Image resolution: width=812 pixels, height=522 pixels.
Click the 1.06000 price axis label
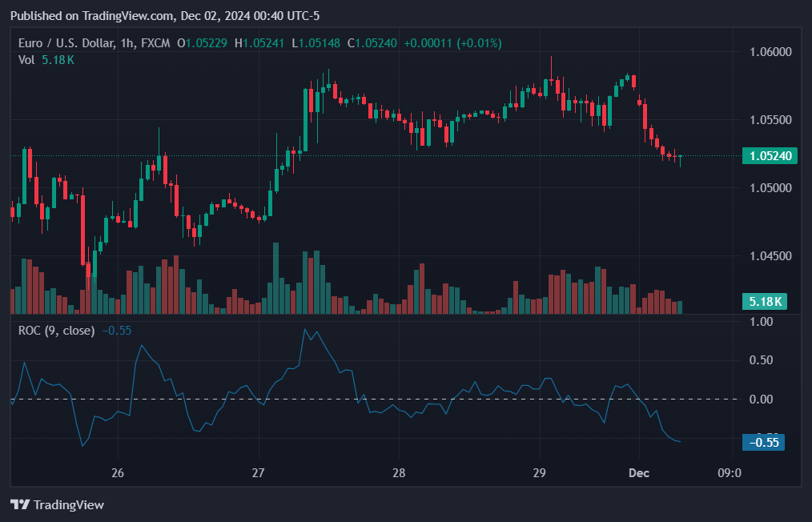pos(770,52)
